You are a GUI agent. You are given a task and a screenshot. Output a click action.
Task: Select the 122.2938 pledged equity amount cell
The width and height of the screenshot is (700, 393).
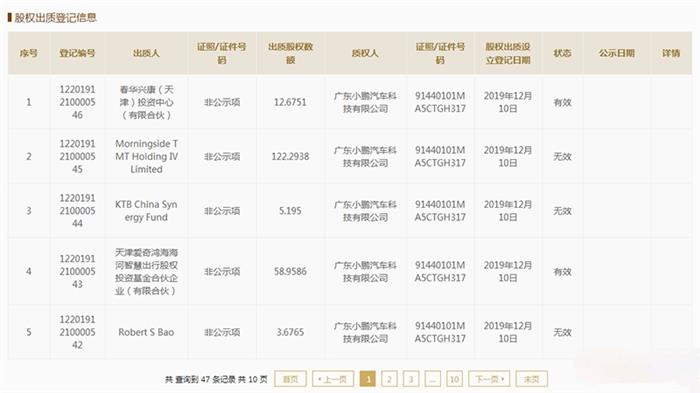pyautogui.click(x=291, y=156)
